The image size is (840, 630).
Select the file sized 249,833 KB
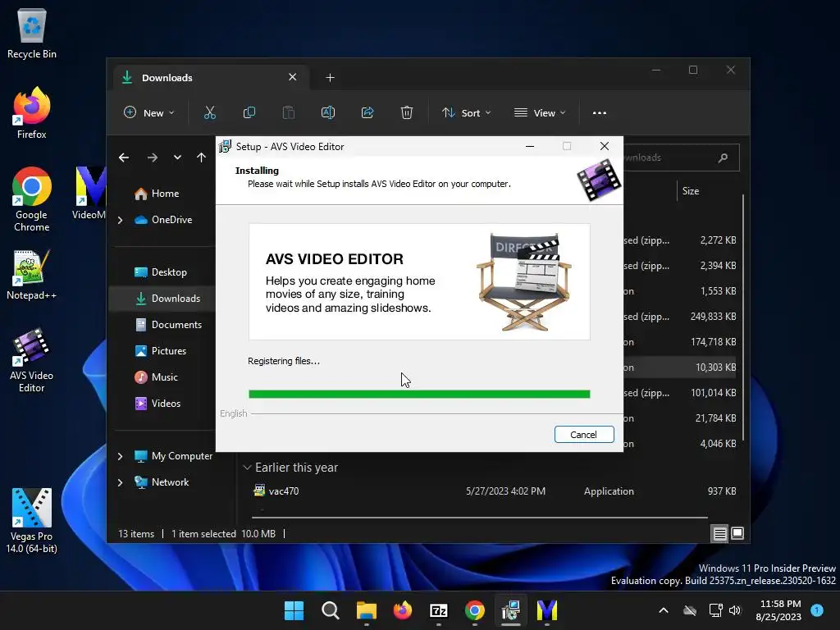tap(713, 317)
